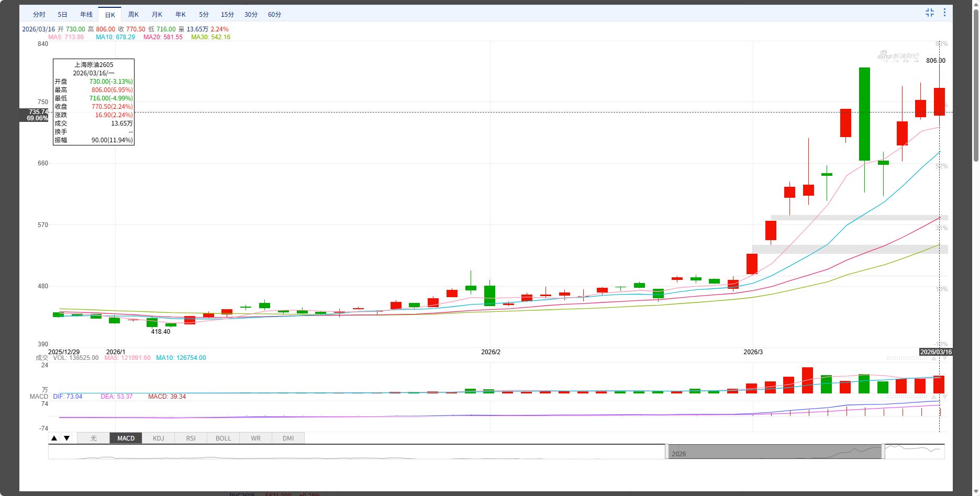Screen dimensions: 980x496
Task: Click up arrow above the volume panel
Action: pos(934,358)
